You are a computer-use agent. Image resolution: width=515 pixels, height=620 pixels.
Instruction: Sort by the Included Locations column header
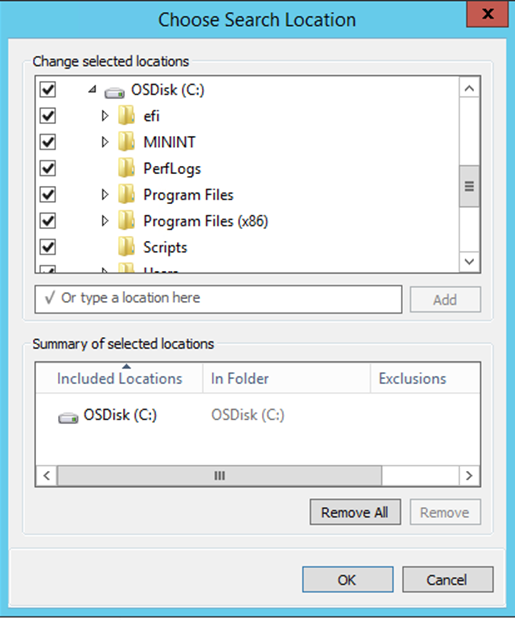tap(119, 378)
